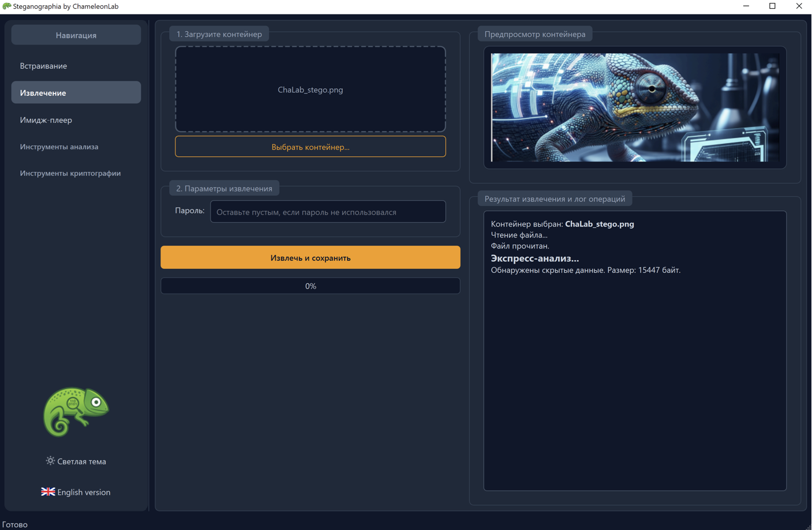
Task: Focus the Пароль input field
Action: [327, 212]
